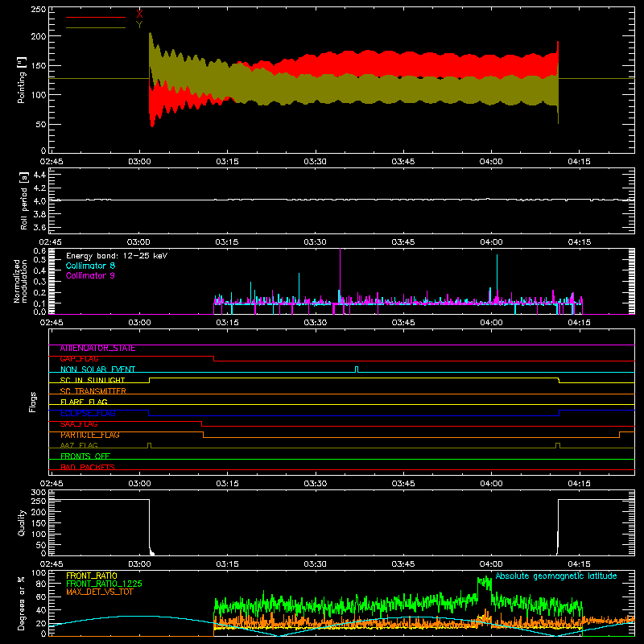Click the olive 'Y' legend letter
644x644 pixels.
[139, 25]
